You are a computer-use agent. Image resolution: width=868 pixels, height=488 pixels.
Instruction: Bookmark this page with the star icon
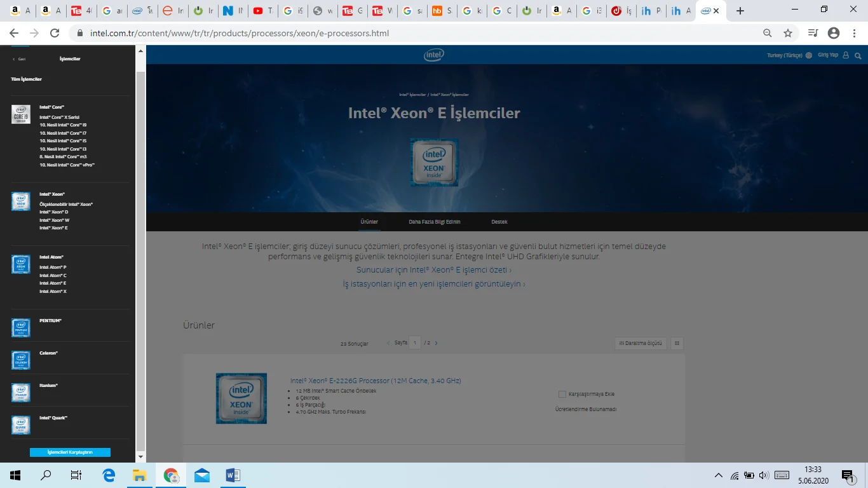pos(788,33)
